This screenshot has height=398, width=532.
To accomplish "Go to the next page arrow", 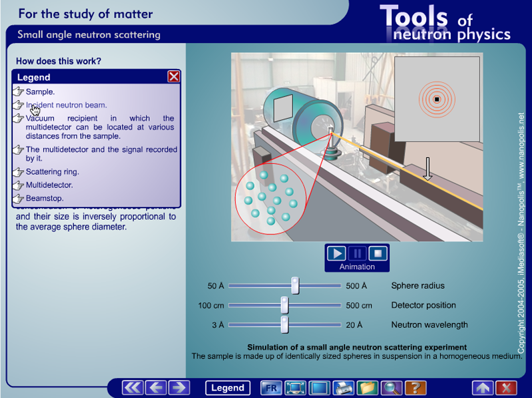I will tap(179, 388).
